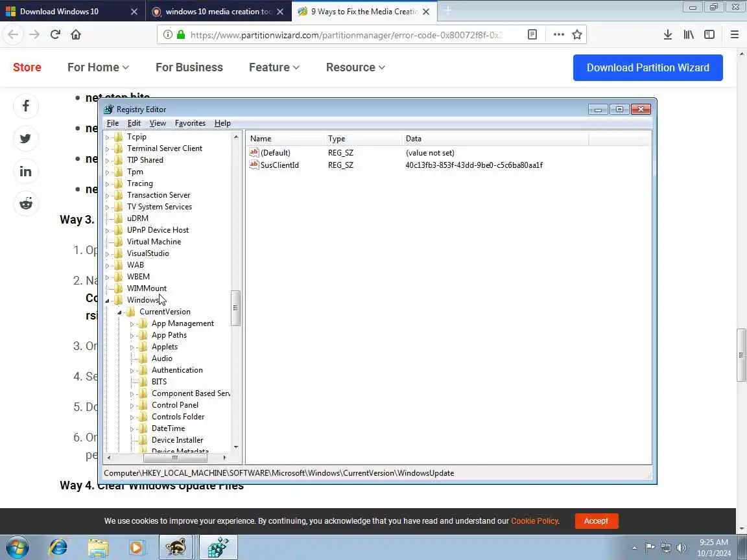Click Registry Editor taskbar icon

[218, 548]
